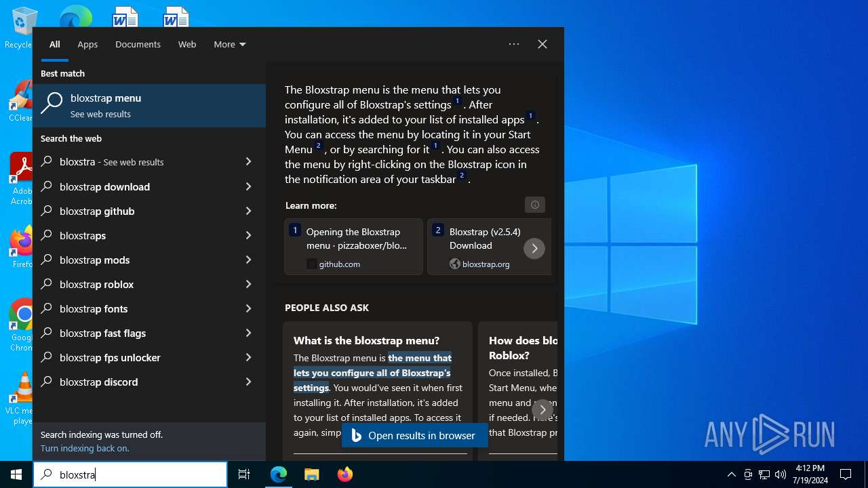Click the info icon beside Learn more
868x488 pixels.
pos(534,205)
